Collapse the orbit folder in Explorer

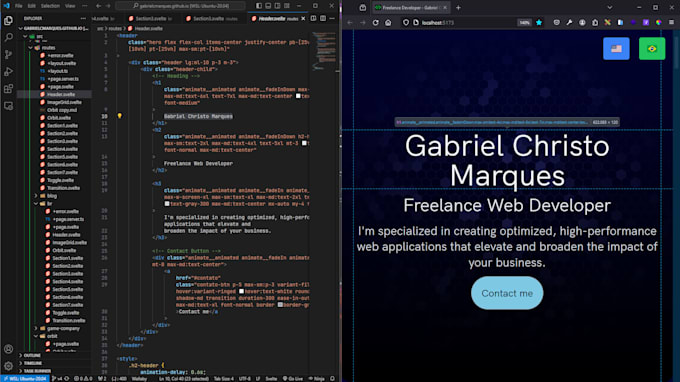(36, 336)
